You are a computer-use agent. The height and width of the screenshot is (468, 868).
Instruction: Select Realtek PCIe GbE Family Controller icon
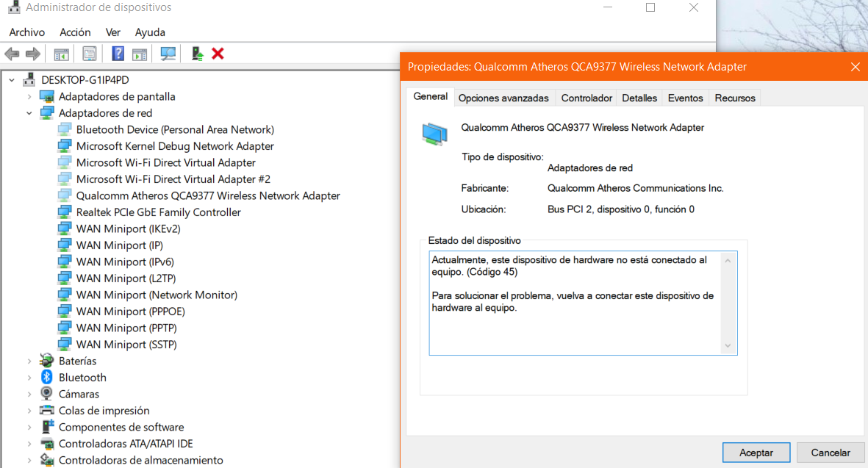pyautogui.click(x=65, y=212)
